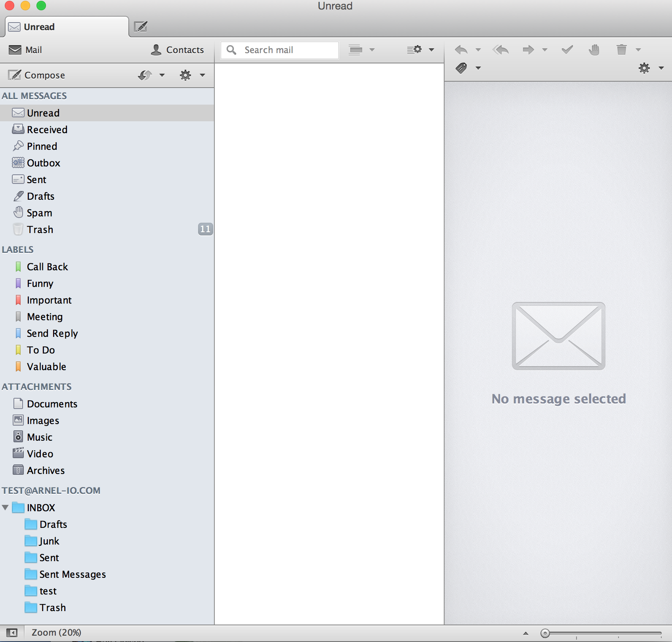Mark as spam with hand icon
Viewport: 672px width, 642px height.
coord(594,50)
